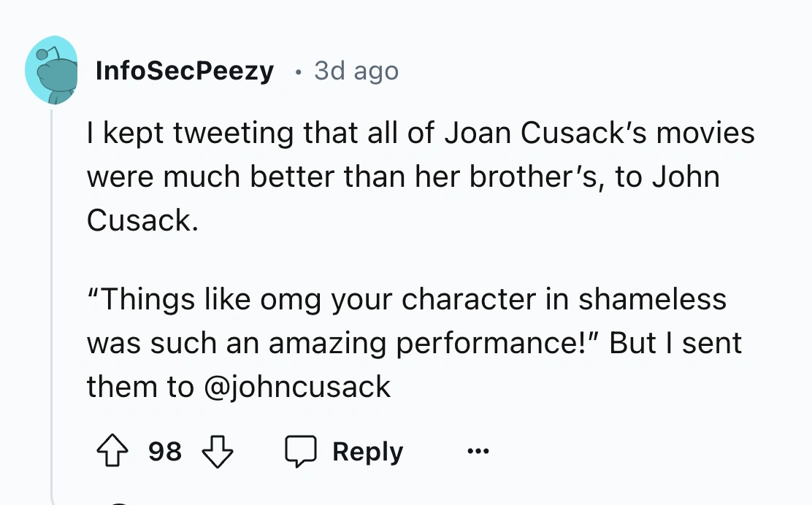Viewport: 812px width, 505px height.
Task: Collapse the thread using the vertical line
Action: tap(52, 292)
